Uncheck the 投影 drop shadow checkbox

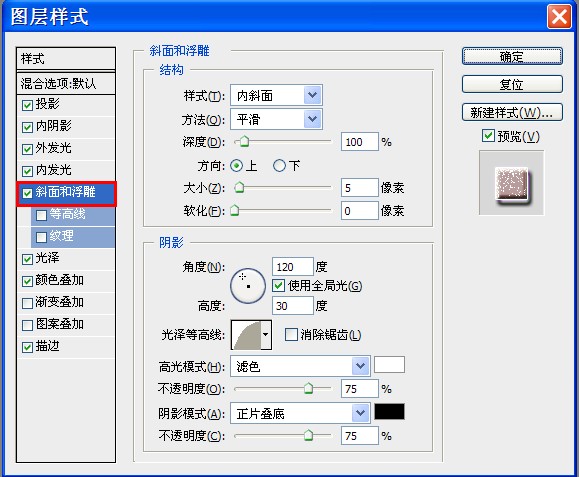point(27,105)
